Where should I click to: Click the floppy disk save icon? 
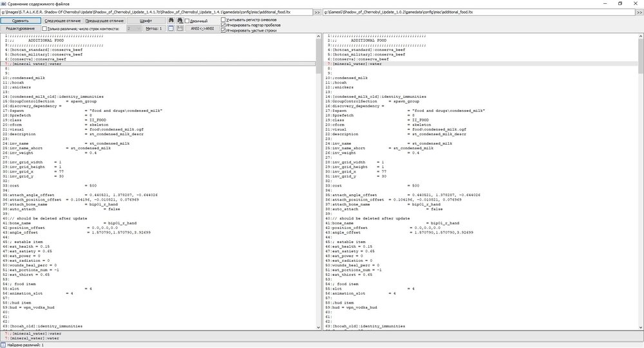coord(180,29)
